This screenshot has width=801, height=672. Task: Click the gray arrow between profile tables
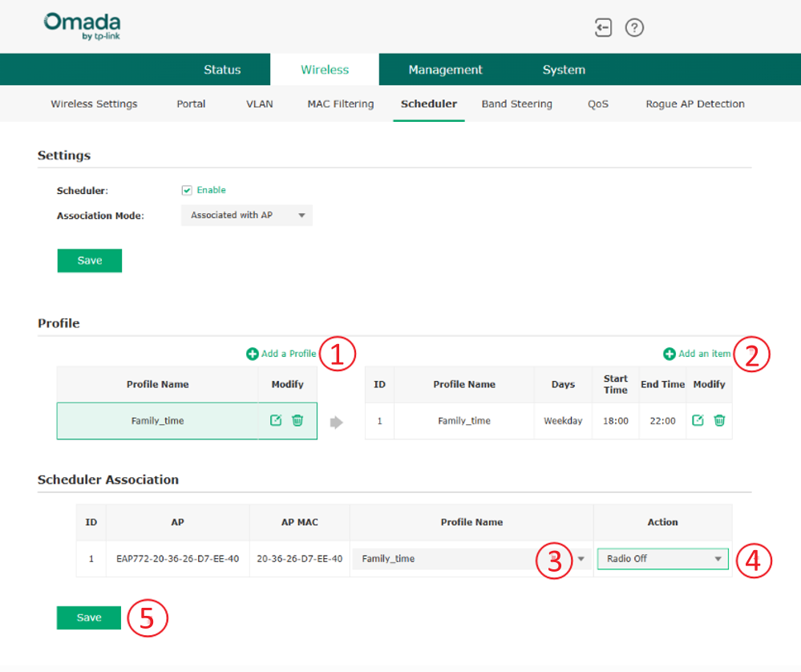coord(337,420)
